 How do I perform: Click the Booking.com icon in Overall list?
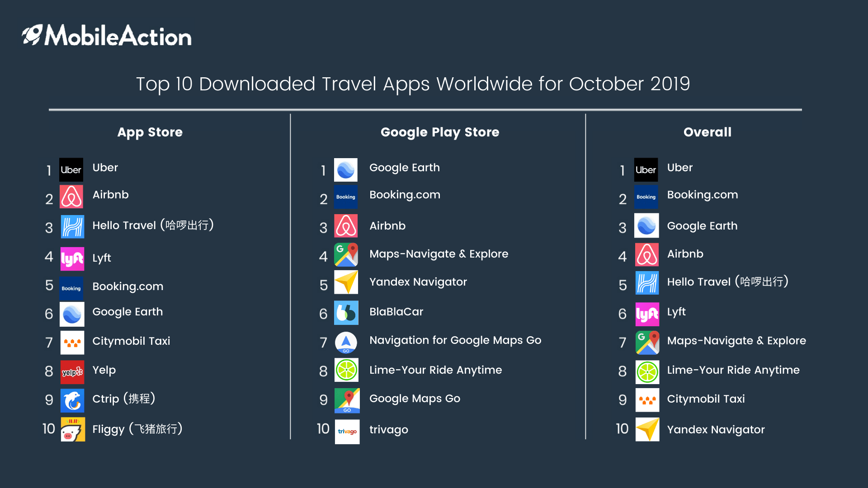[646, 197]
